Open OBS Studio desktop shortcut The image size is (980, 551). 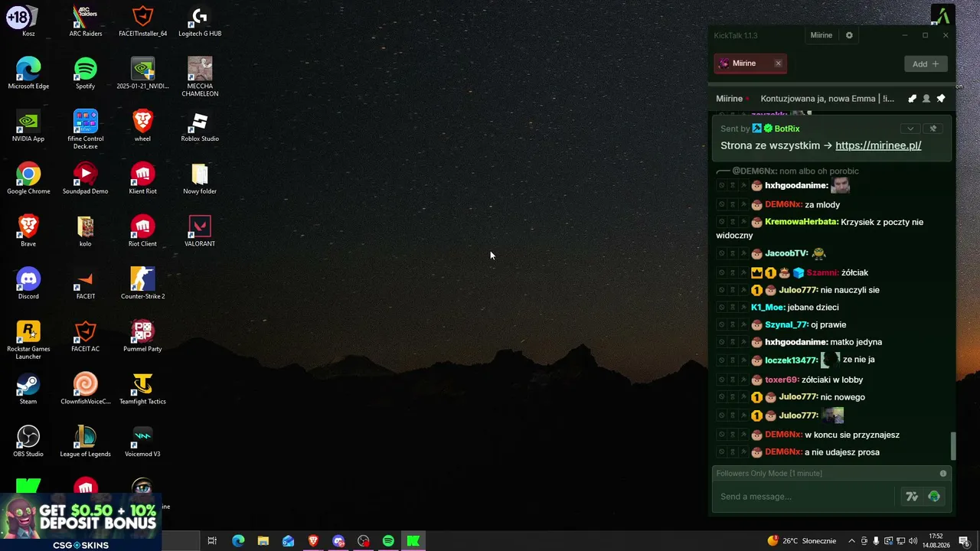click(x=28, y=441)
